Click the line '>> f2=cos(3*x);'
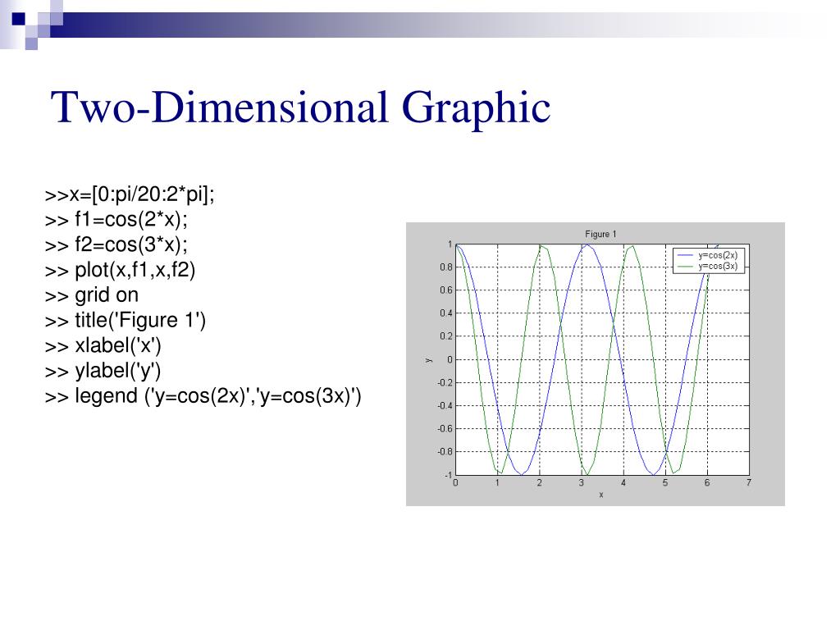Viewport: 840px width, 630px height. tap(116, 244)
